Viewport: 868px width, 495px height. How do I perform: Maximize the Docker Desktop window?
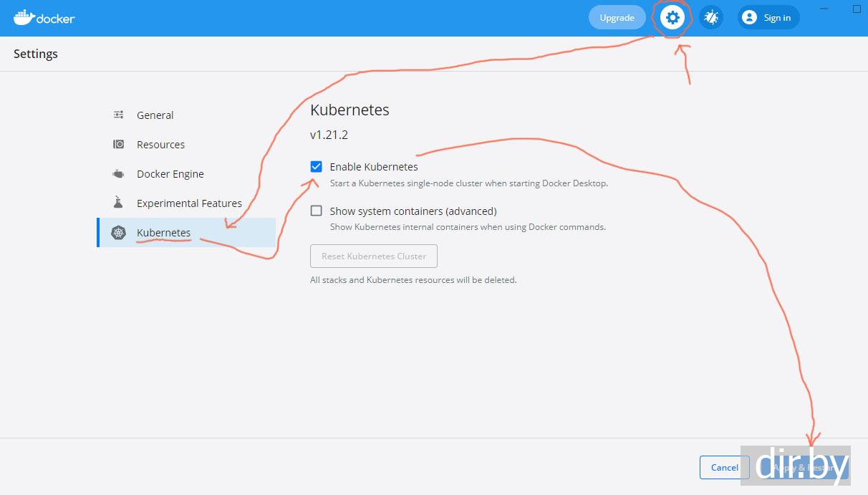pos(857,9)
